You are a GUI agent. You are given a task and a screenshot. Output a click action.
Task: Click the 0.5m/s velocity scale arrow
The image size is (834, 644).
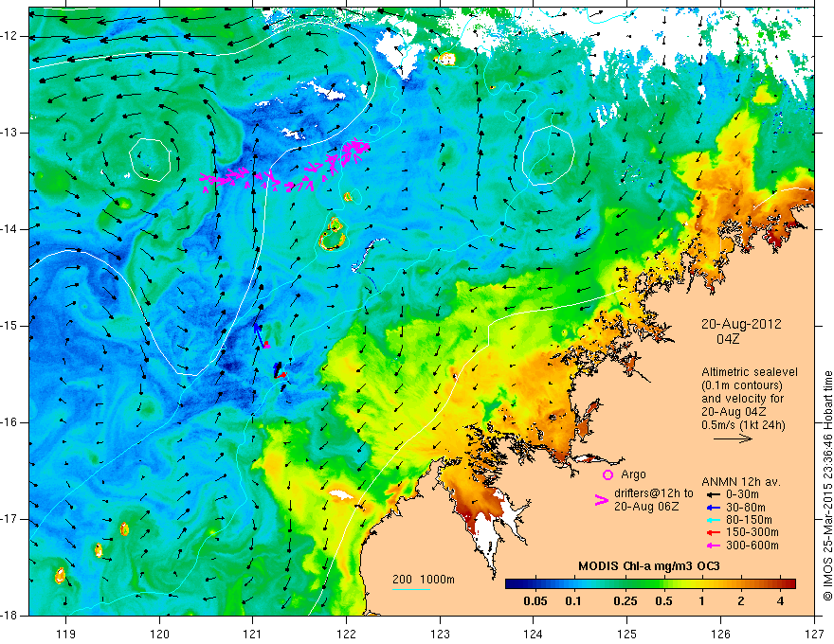(733, 438)
